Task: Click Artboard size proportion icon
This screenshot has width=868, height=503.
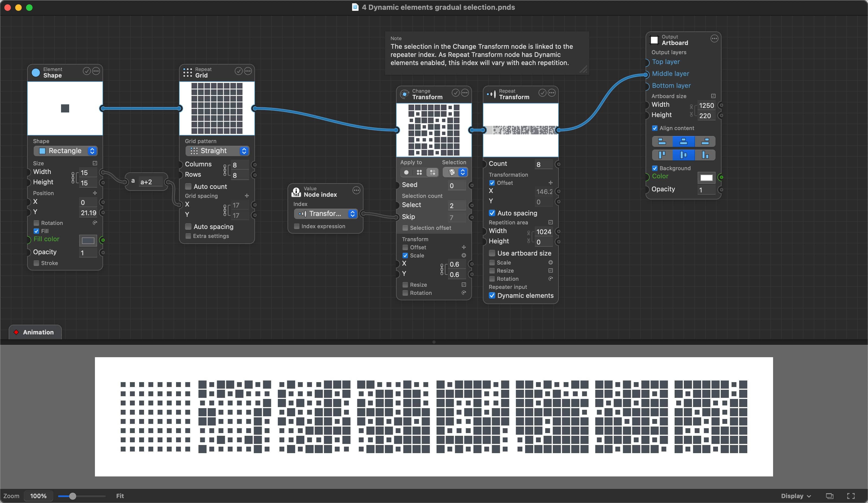Action: pos(713,96)
